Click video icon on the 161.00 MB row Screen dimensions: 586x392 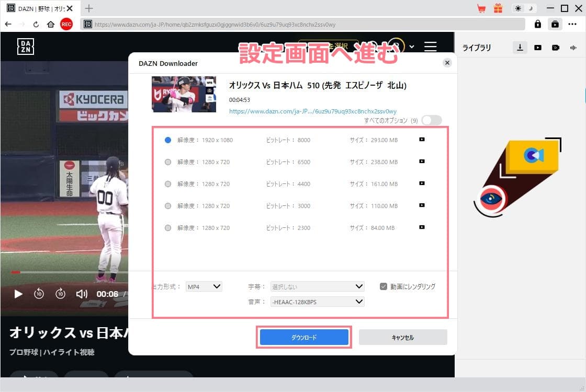[x=422, y=183]
